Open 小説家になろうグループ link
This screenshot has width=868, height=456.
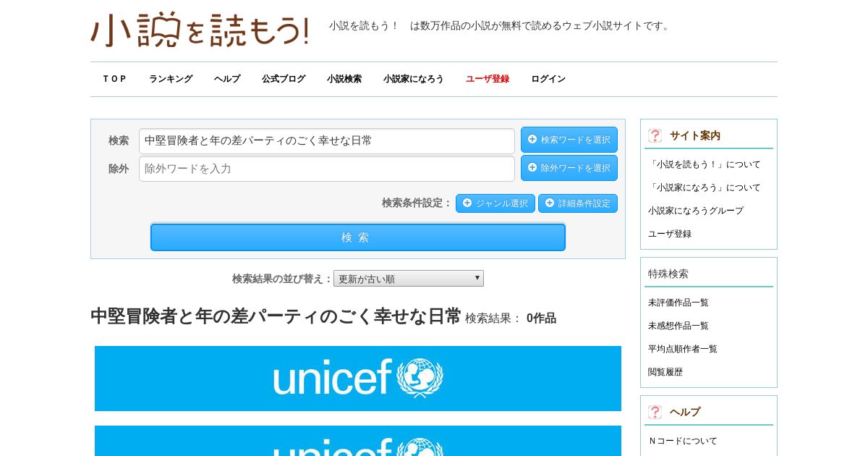[x=696, y=211]
